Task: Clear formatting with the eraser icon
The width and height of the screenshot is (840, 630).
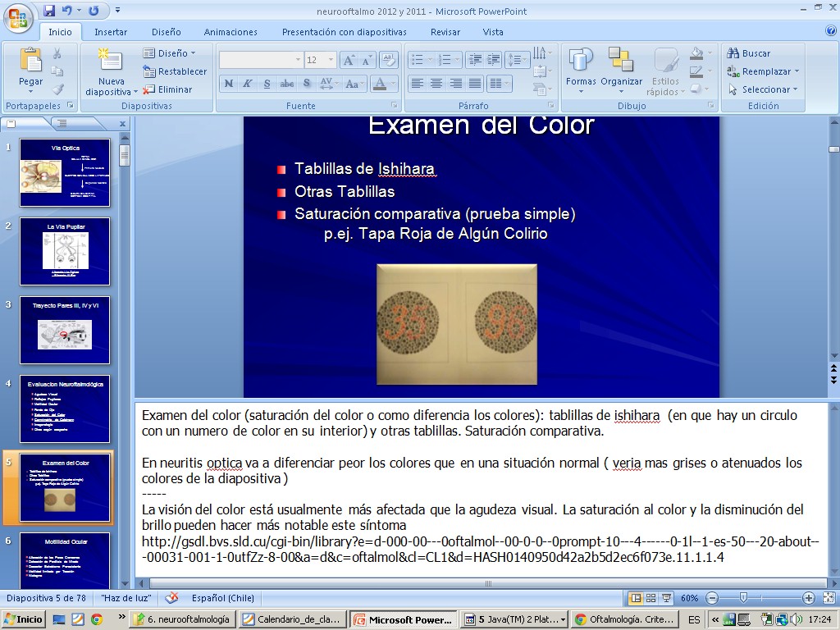Action: coord(390,60)
